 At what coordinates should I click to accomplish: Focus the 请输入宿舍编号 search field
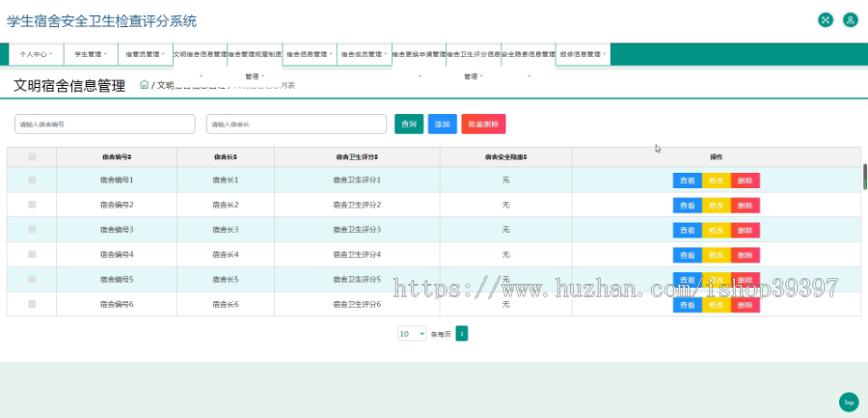104,125
